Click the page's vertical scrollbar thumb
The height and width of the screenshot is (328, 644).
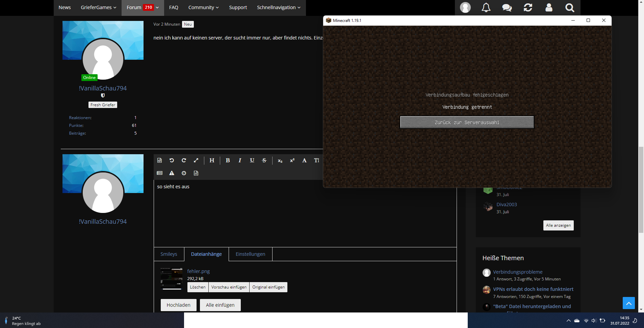point(641,190)
